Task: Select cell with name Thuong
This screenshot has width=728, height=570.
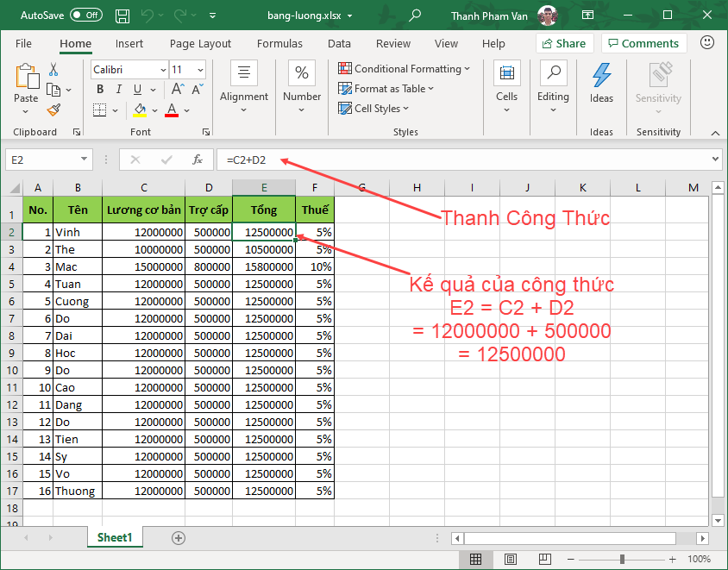Action: pos(78,491)
